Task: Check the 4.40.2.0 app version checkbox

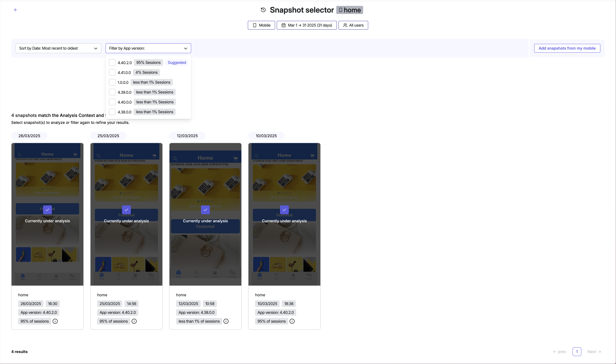Action: [112, 62]
